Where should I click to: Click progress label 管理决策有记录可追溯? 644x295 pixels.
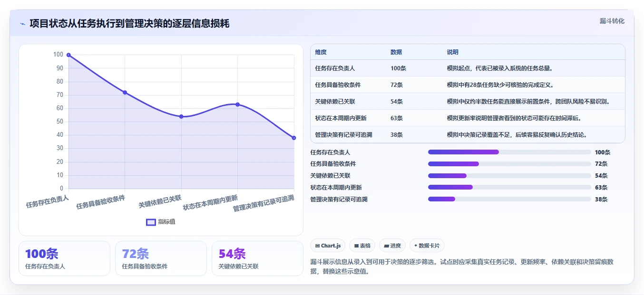coord(339,200)
